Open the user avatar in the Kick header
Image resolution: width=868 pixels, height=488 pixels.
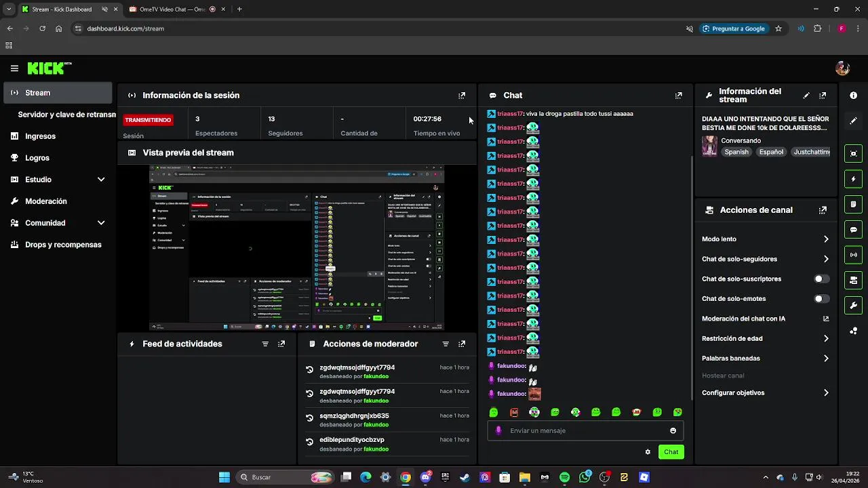[843, 68]
